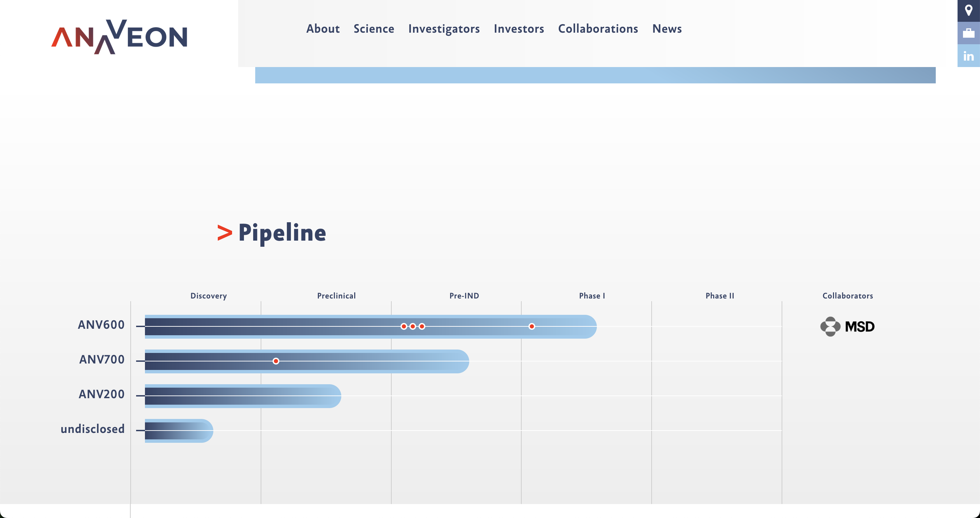Select the ANV600 program label
The width and height of the screenshot is (980, 518).
101,325
